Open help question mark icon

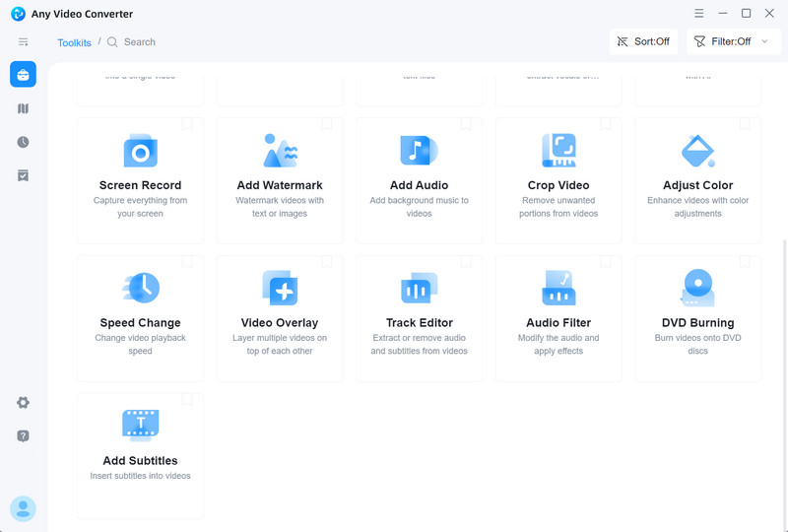click(23, 436)
